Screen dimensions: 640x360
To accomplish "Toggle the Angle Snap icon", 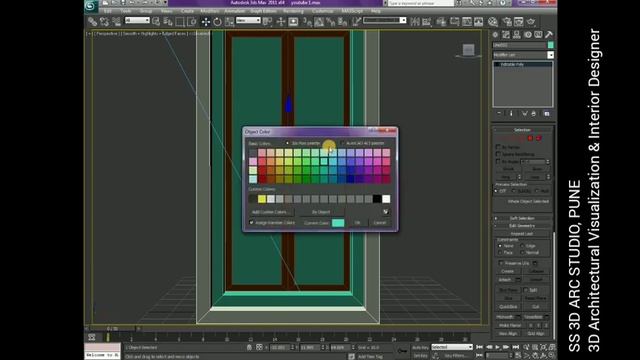I will [x=319, y=22].
